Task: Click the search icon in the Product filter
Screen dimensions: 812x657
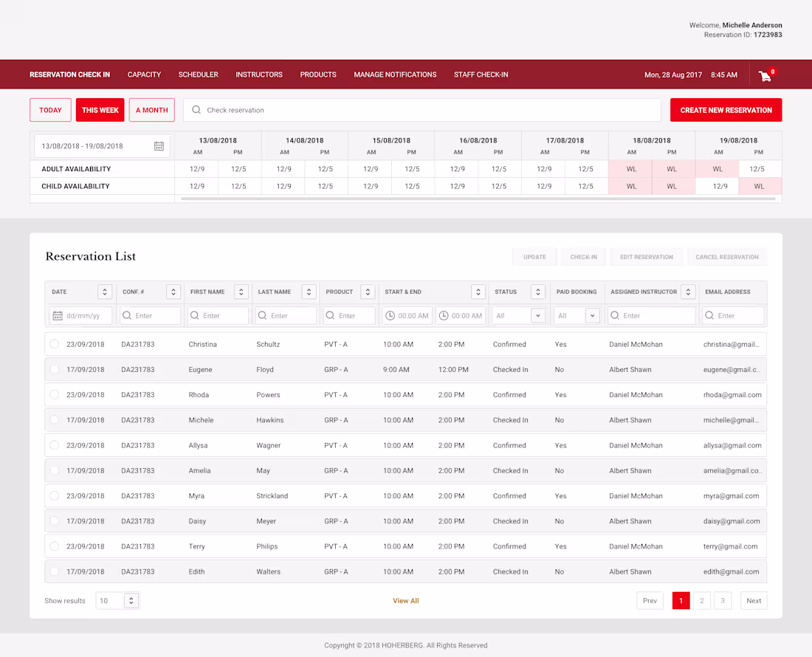Action: (x=331, y=314)
